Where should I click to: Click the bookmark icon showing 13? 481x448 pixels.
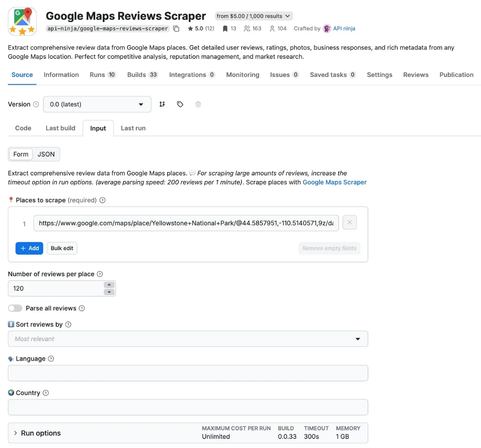pos(225,28)
